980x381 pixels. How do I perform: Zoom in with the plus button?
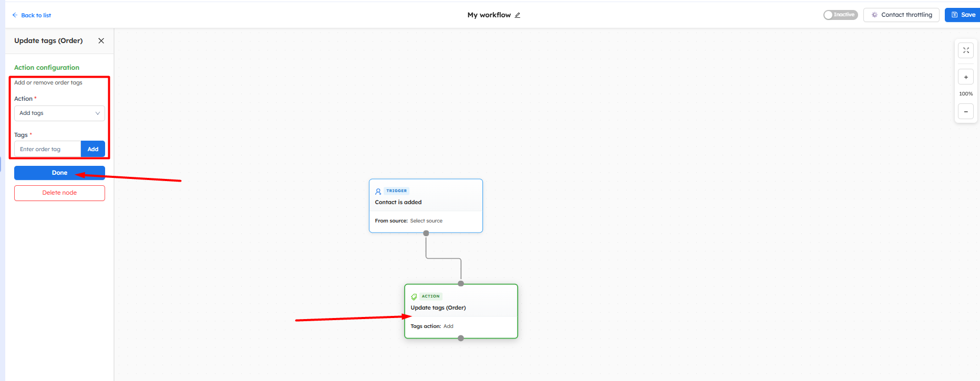click(966, 77)
